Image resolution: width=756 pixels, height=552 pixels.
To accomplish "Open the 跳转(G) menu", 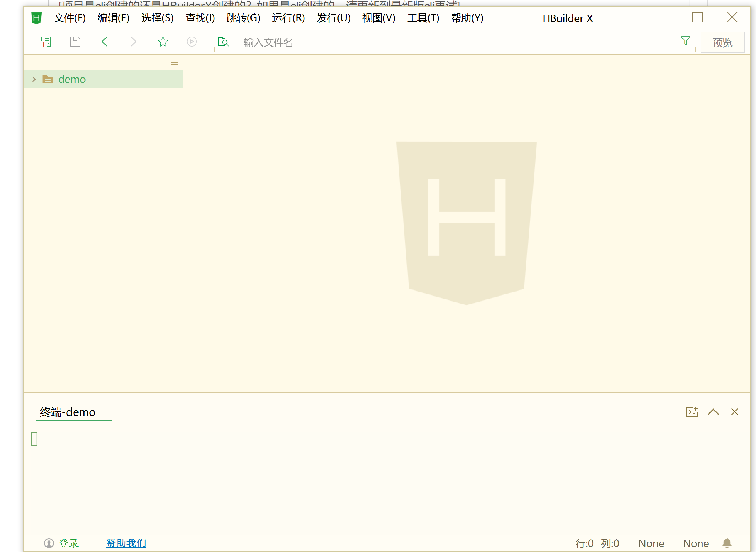I will [243, 18].
